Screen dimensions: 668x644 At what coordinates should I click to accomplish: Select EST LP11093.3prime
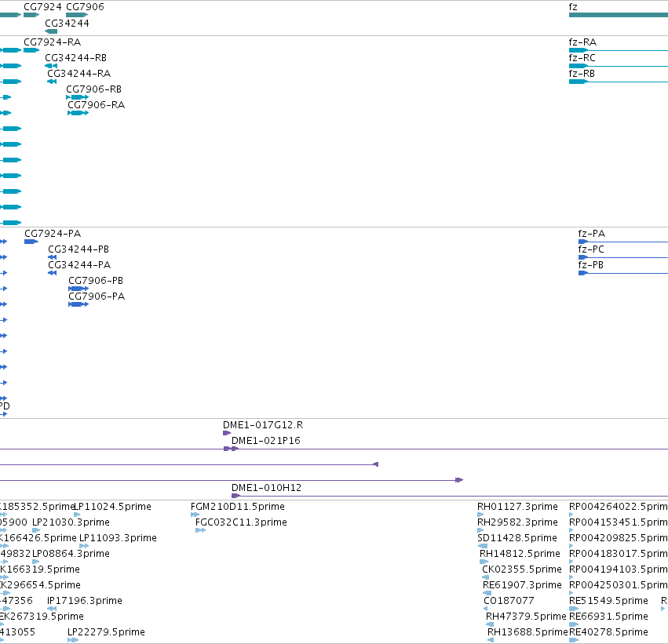point(118,538)
